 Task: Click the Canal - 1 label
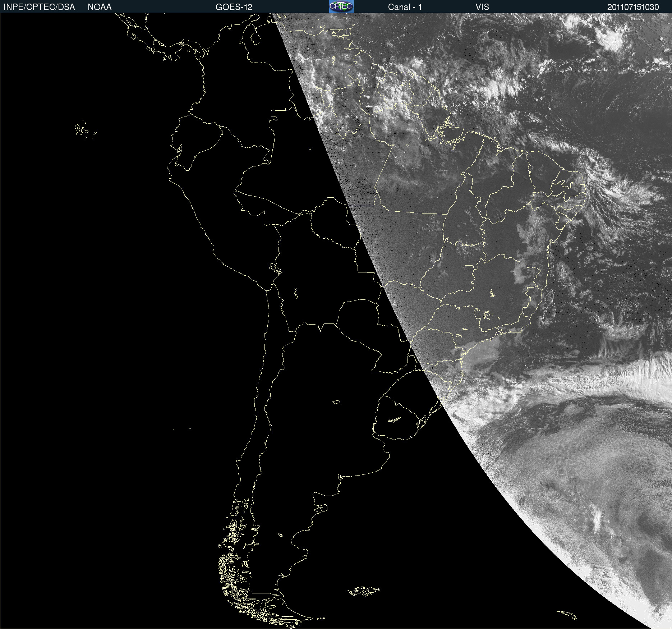pos(405,7)
